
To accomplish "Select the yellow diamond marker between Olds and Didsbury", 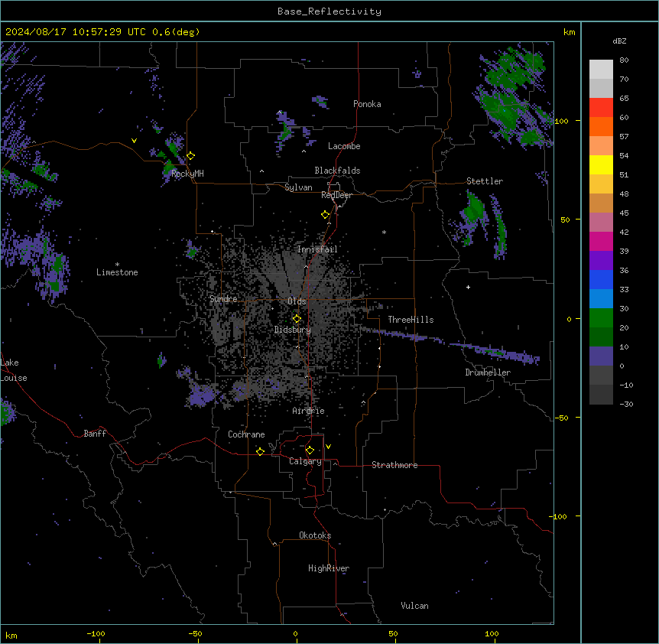I will (x=297, y=319).
